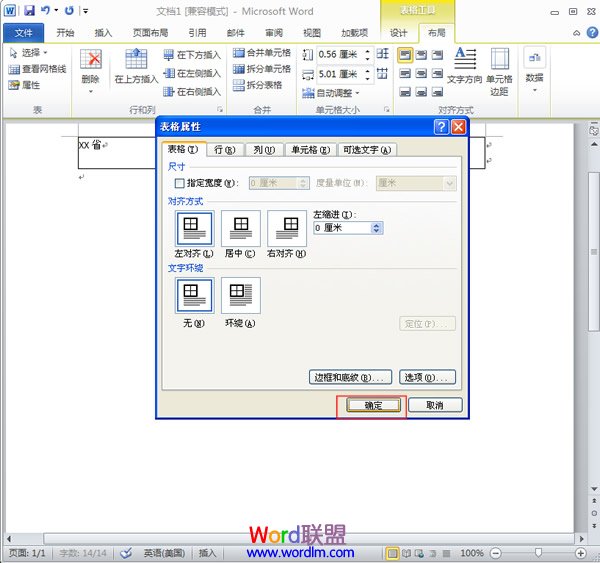Select text wrapping Around (环绕) option
Image resolution: width=600 pixels, height=563 pixels.
(241, 295)
